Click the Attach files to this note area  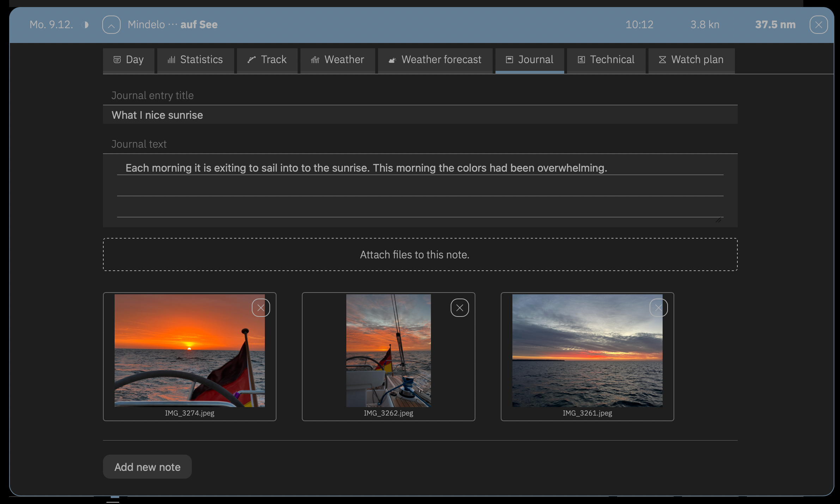click(420, 254)
